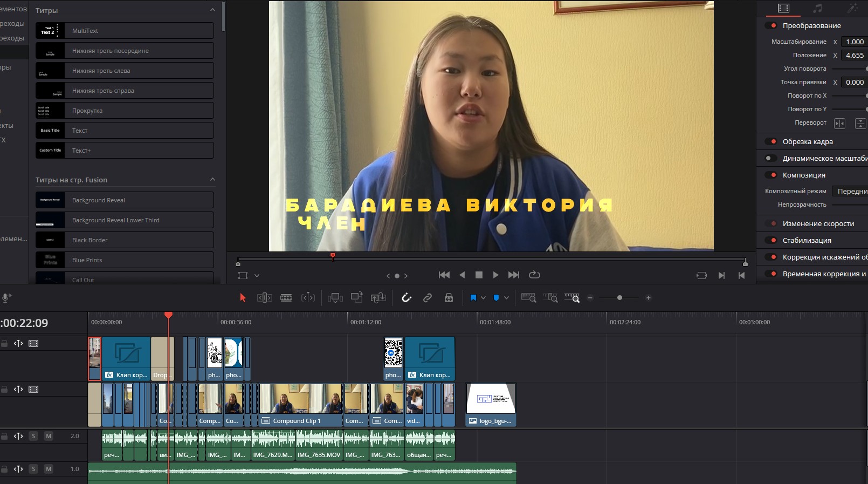Open the blue flag color dropdown arrow
868x484 pixels.
click(x=484, y=298)
